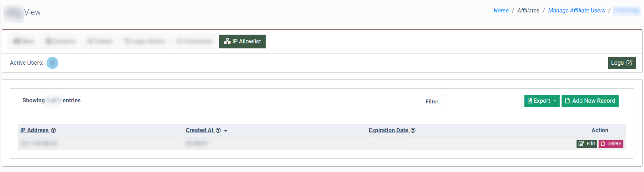
Task: Click the pencil icon on Edit button
Action: (581, 144)
